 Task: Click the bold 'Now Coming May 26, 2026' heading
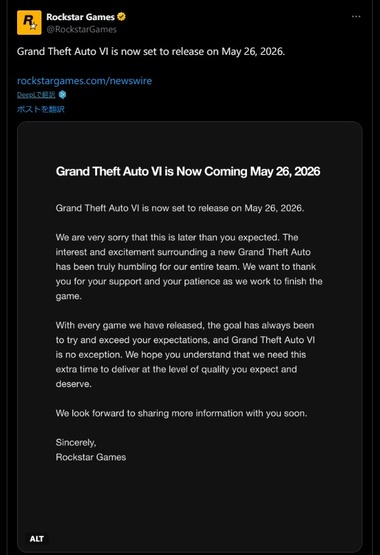coord(188,171)
